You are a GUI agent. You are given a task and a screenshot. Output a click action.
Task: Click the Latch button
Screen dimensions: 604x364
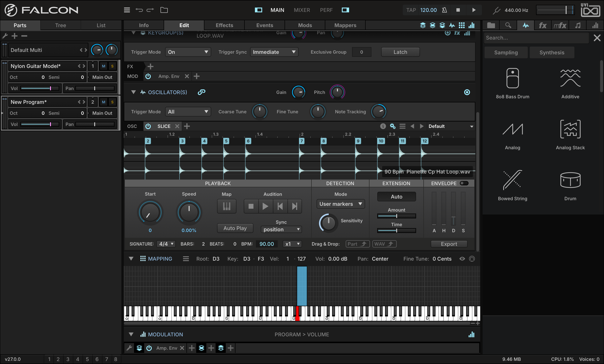coord(400,52)
